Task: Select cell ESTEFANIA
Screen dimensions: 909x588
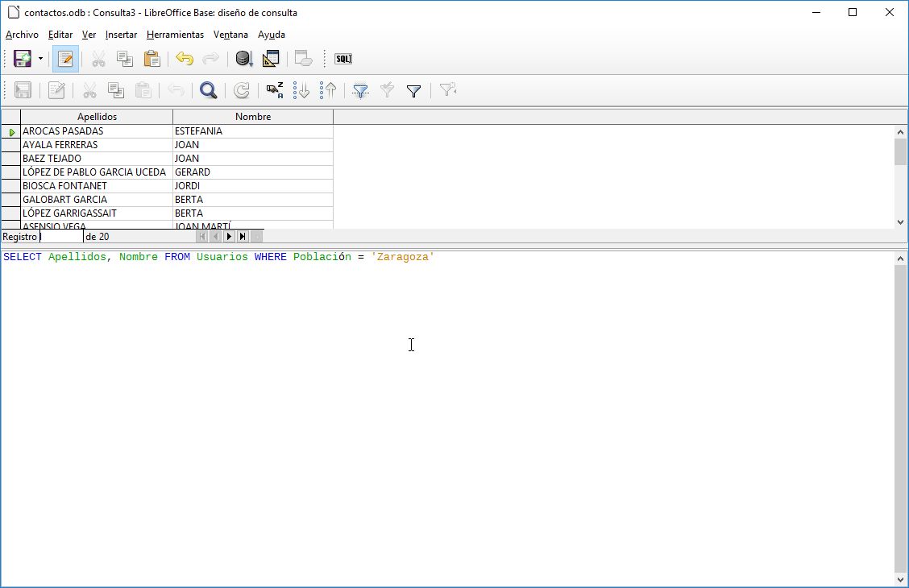Action: 253,131
